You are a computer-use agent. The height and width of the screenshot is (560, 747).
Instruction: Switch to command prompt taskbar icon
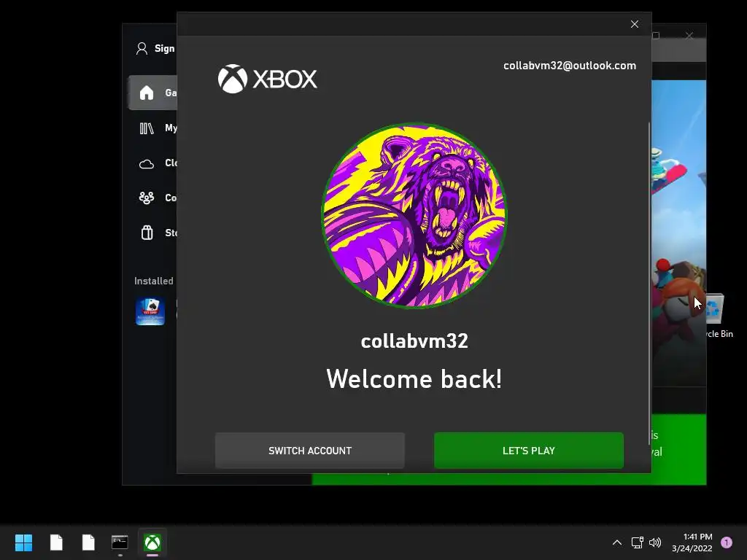click(120, 542)
